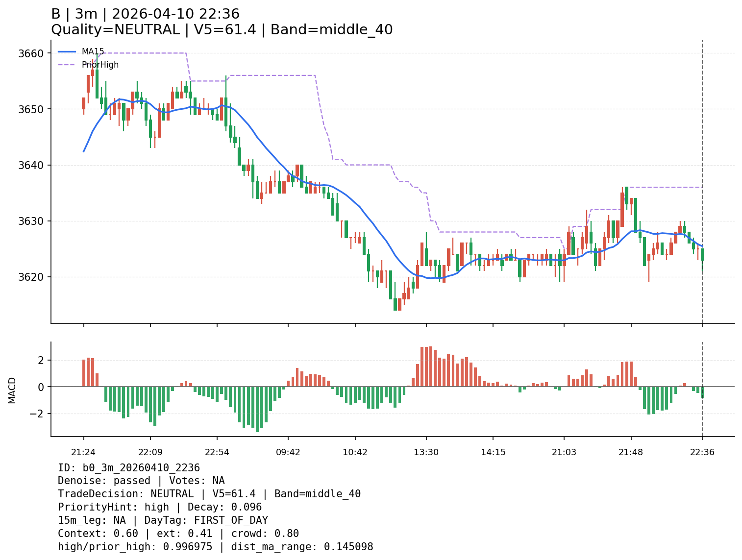Click the PriorHigh legend label

point(100,65)
